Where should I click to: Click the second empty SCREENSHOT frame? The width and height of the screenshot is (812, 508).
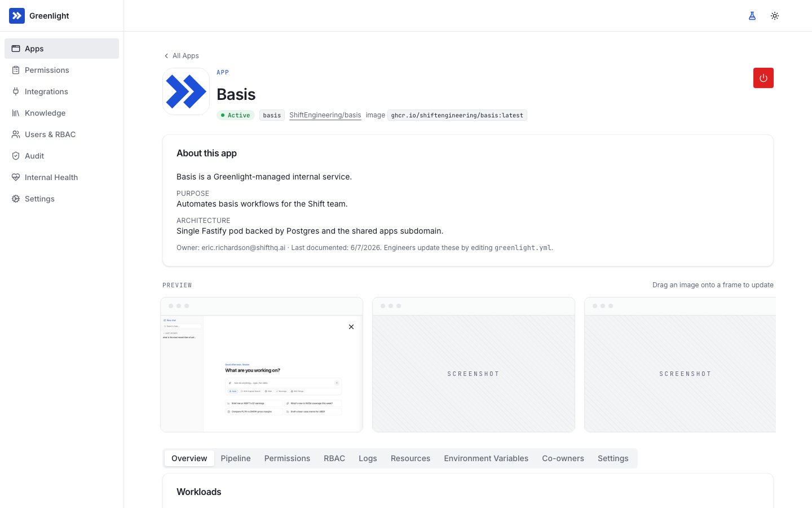click(474, 365)
